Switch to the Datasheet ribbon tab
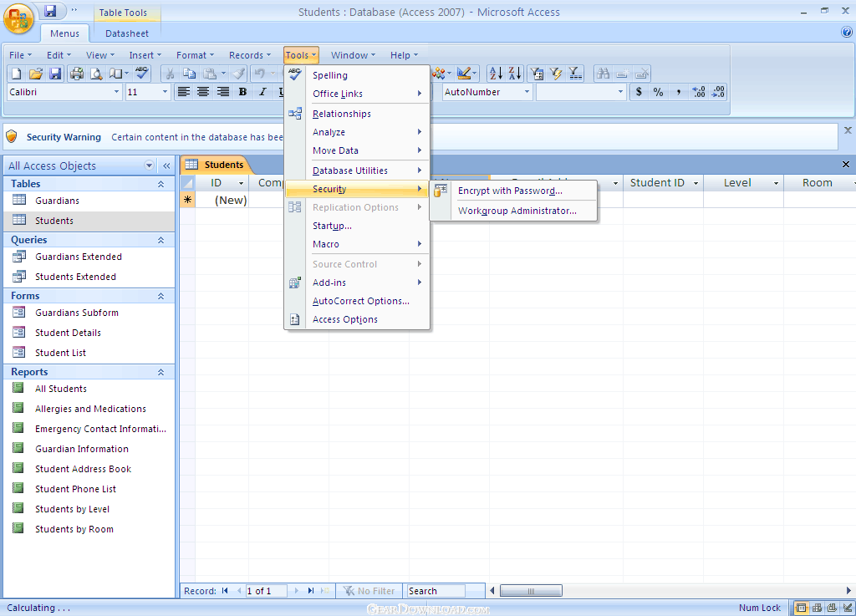 127,33
